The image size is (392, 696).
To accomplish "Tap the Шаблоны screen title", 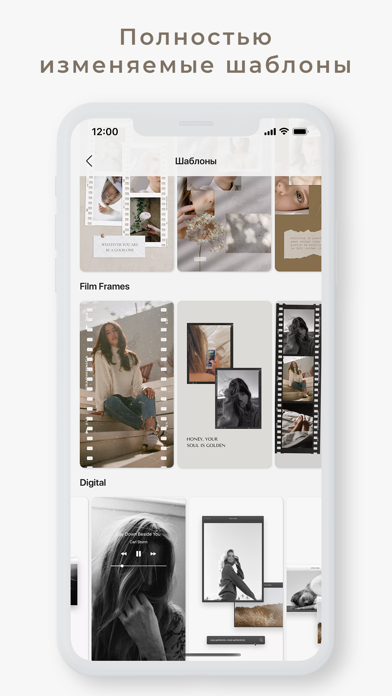I will 196,161.
